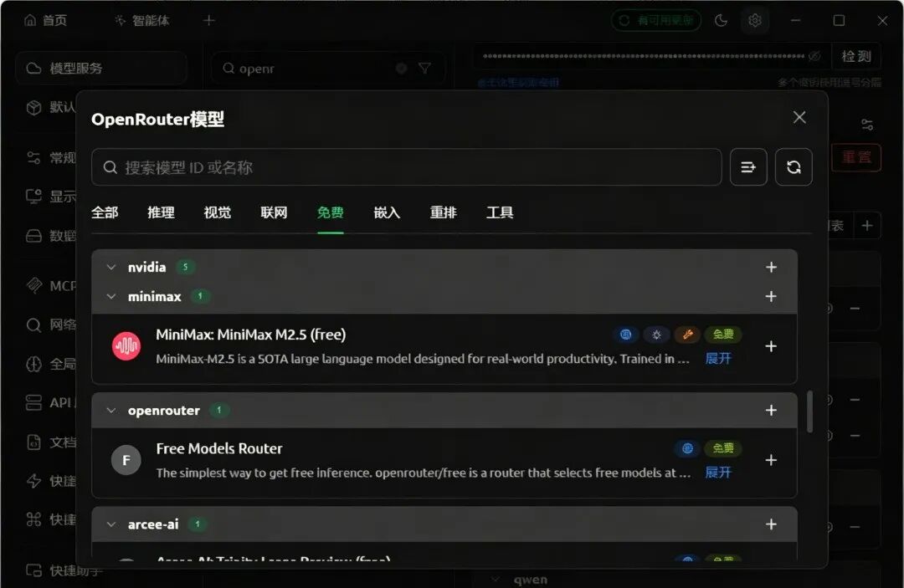
Task: Add all nvidia models with plus icon
Action: pos(771,267)
